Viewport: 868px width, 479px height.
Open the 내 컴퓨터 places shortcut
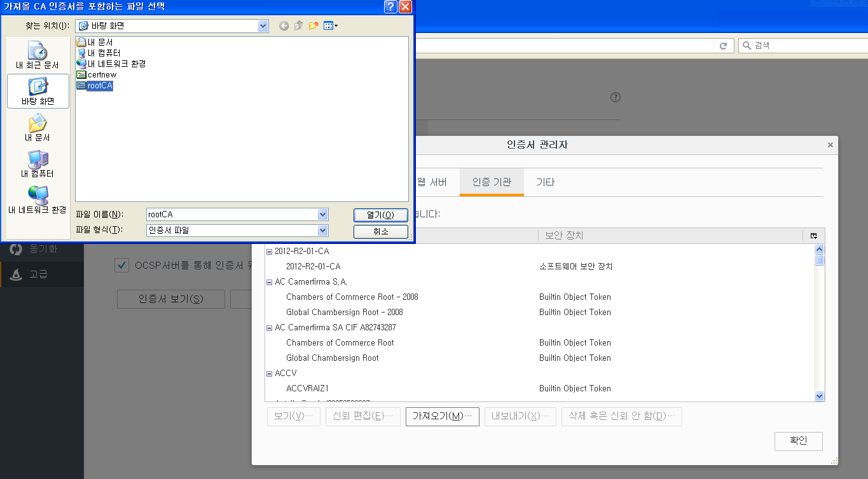click(x=38, y=164)
